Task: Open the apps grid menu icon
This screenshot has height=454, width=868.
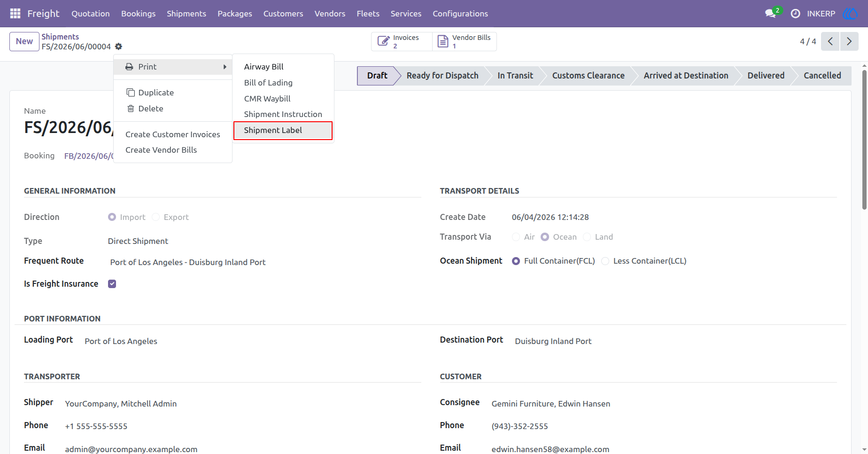Action: click(x=15, y=14)
